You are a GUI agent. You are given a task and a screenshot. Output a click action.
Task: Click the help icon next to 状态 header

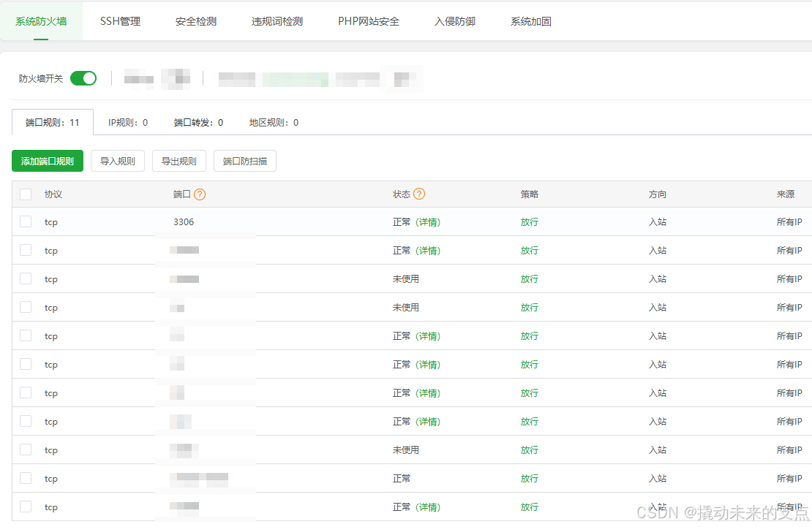coord(419,194)
